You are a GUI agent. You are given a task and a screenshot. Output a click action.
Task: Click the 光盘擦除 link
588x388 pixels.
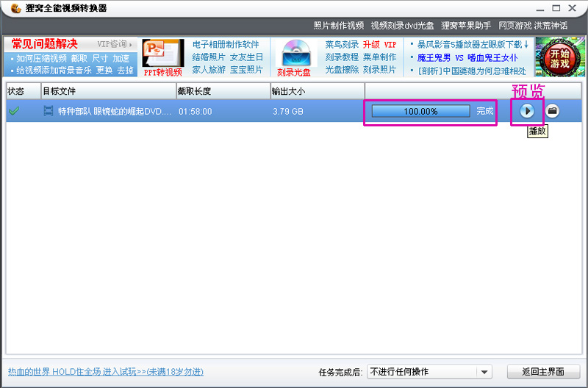point(342,70)
